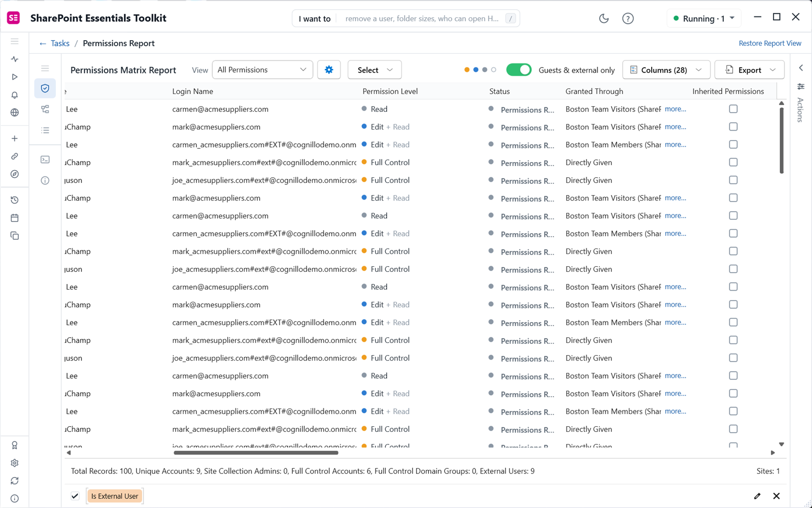Viewport: 812px width, 508px height.
Task: Click the horizontal scrollbar thumb
Action: 256,453
